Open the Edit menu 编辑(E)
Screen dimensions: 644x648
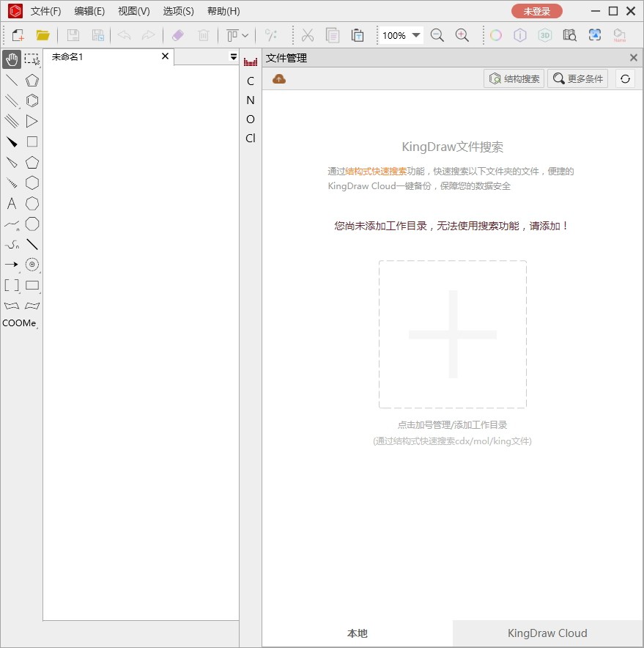pyautogui.click(x=89, y=11)
